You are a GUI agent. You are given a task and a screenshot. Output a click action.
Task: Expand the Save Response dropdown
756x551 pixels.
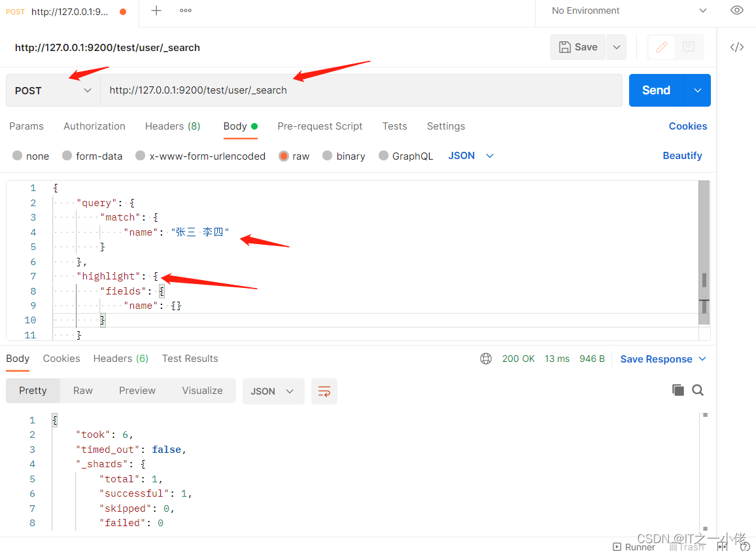click(x=702, y=359)
